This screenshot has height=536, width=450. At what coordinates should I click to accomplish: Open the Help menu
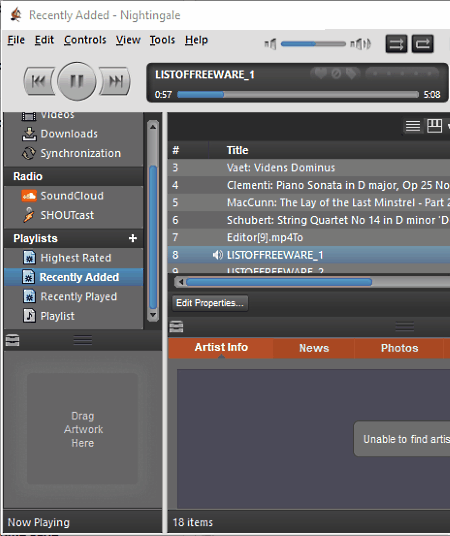196,40
